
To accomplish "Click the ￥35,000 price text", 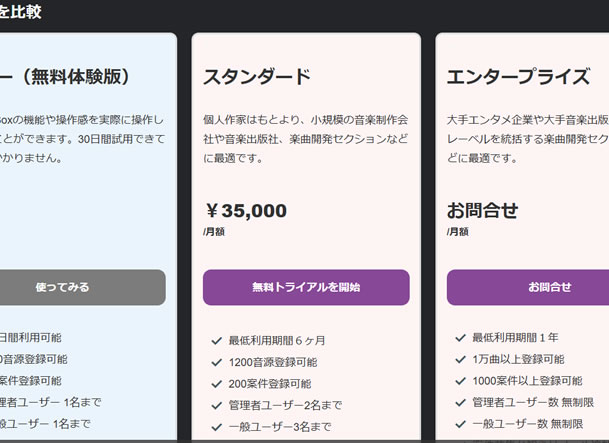I will (x=245, y=211).
